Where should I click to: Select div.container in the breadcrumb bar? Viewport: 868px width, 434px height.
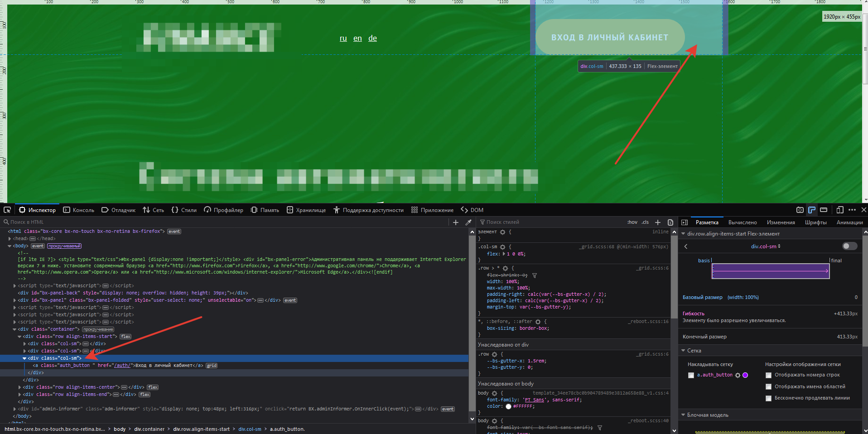149,429
